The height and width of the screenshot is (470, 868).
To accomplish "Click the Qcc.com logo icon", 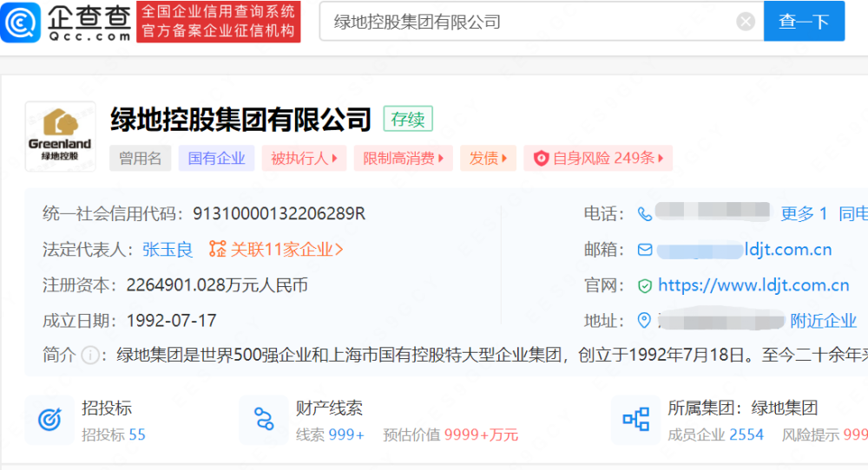I will [21, 23].
